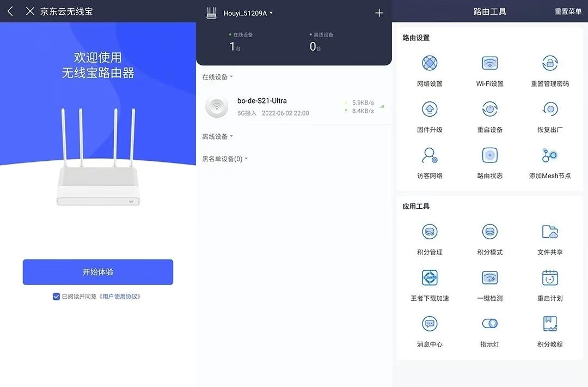588x387 pixels.
Task: Go back using the left arrow
Action: coord(10,11)
